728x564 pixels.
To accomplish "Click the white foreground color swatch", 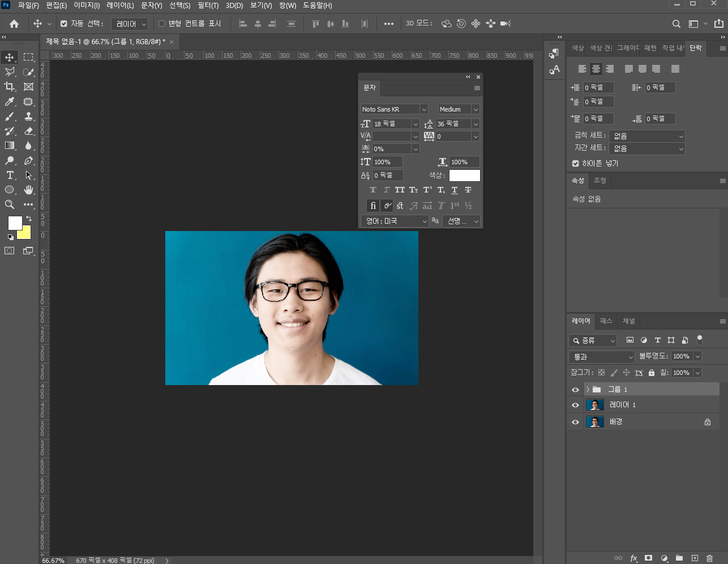I will point(14,223).
